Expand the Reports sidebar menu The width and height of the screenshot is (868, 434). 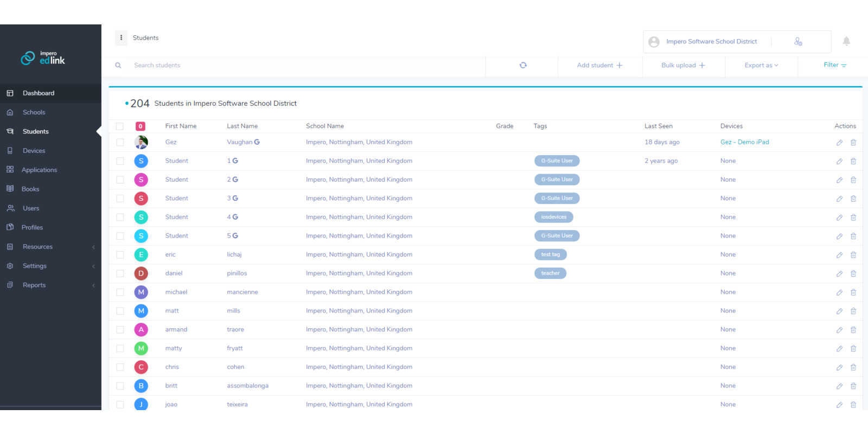[50, 285]
